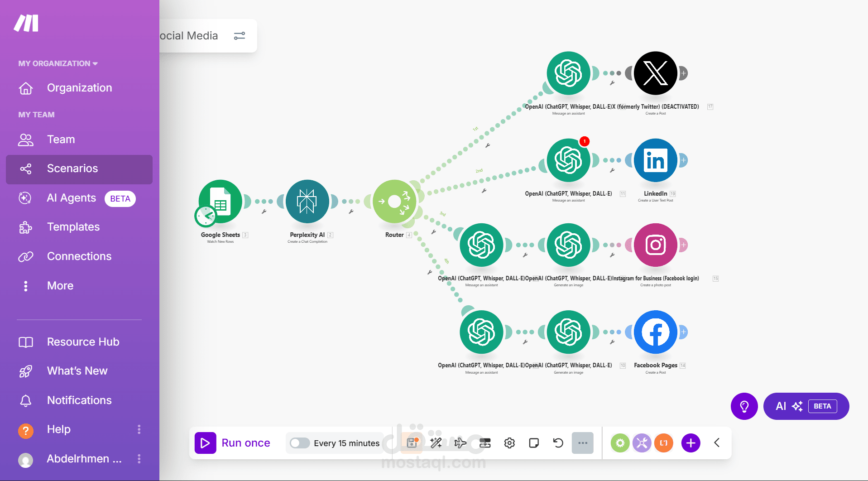Add a module after Facebook Pages

pyautogui.click(x=684, y=332)
